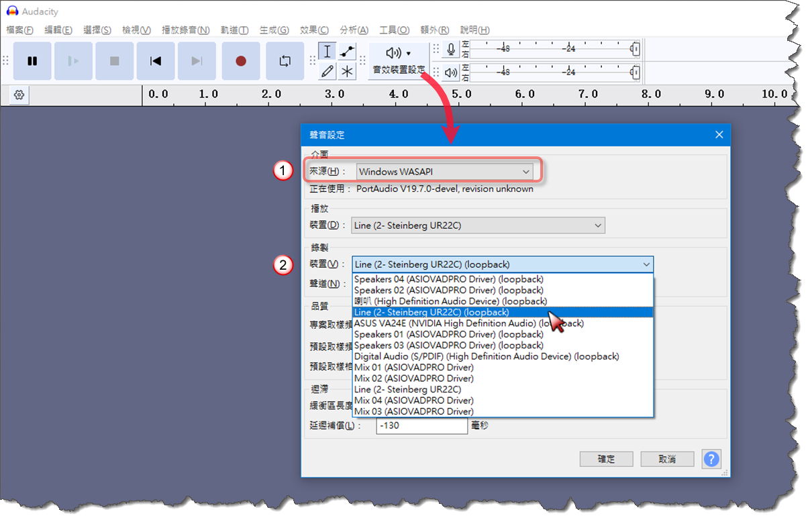Open the 說明(H) menu
This screenshot has height=522, width=812.
[x=475, y=30]
